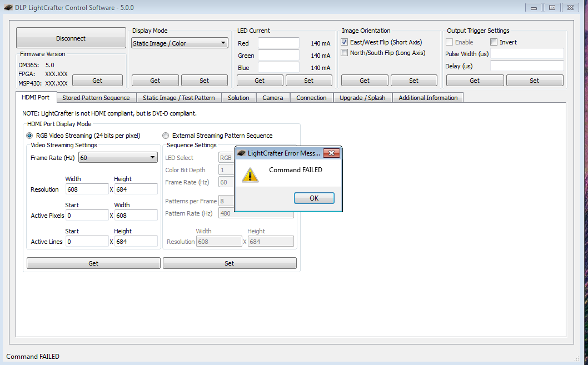Minimize the LightCrafter Control Software window
588x365 pixels.
click(534, 7)
